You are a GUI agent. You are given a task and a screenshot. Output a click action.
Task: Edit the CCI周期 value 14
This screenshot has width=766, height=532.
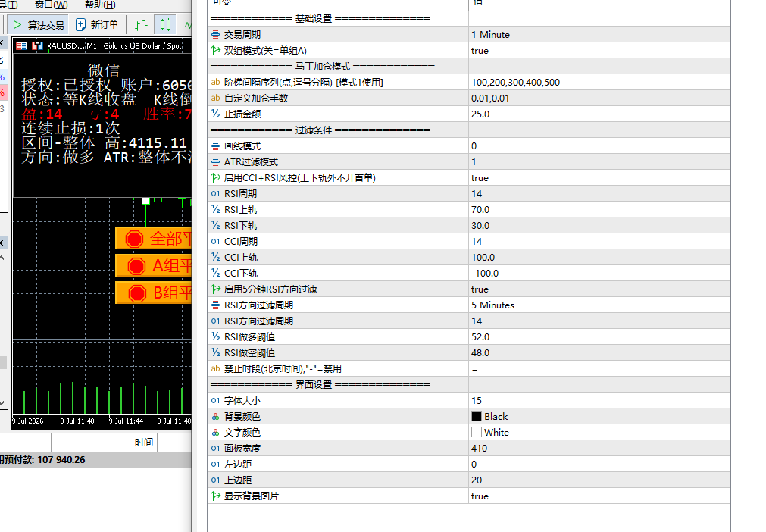point(599,241)
